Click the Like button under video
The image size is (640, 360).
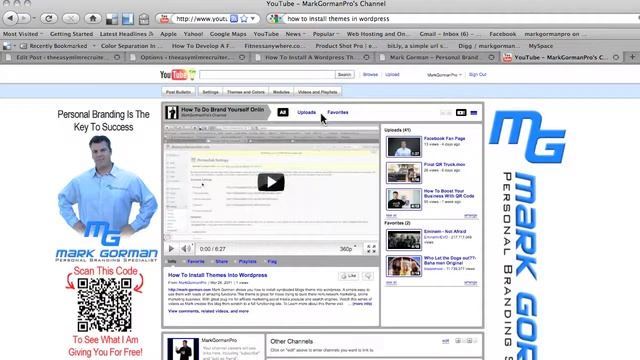coord(349,276)
